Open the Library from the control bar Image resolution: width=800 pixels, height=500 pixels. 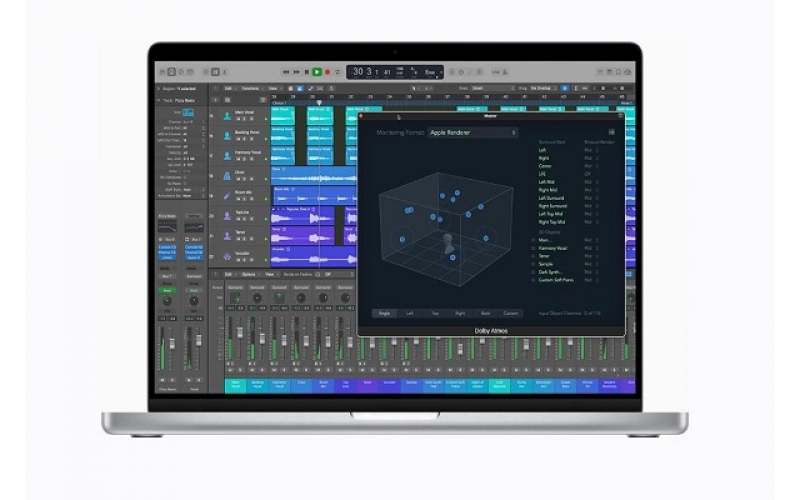pyautogui.click(x=162, y=72)
